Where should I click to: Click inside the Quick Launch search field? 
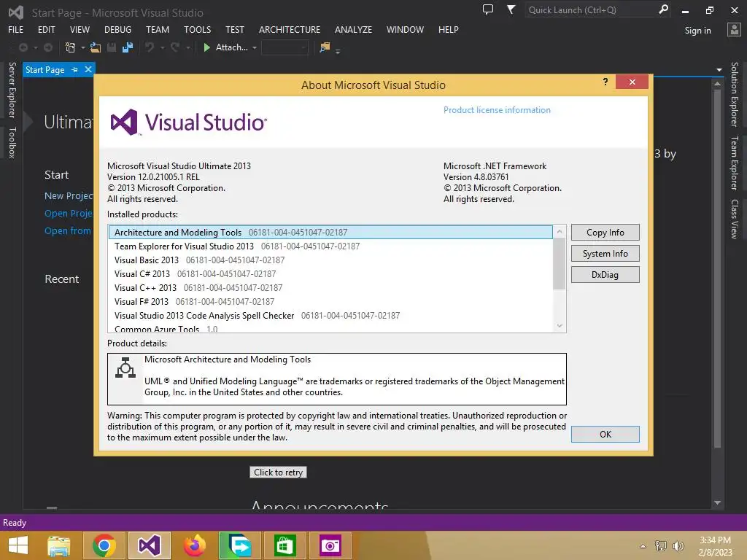tap(591, 9)
